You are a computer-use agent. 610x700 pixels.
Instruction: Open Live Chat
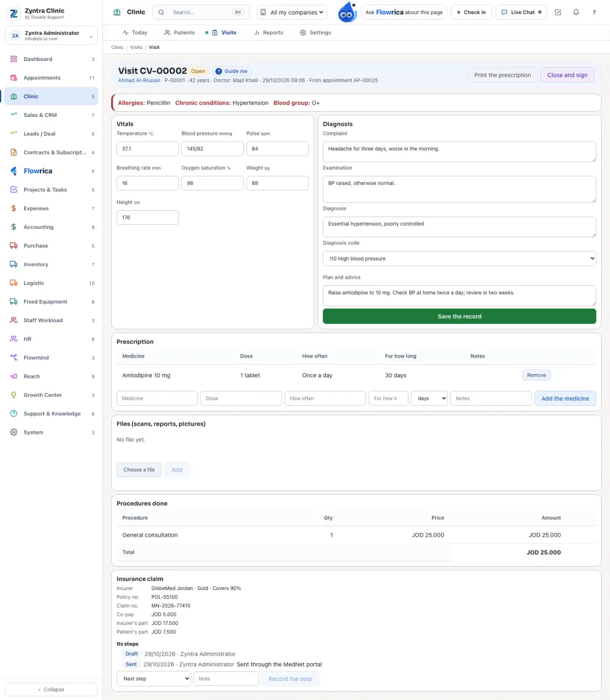click(x=522, y=12)
